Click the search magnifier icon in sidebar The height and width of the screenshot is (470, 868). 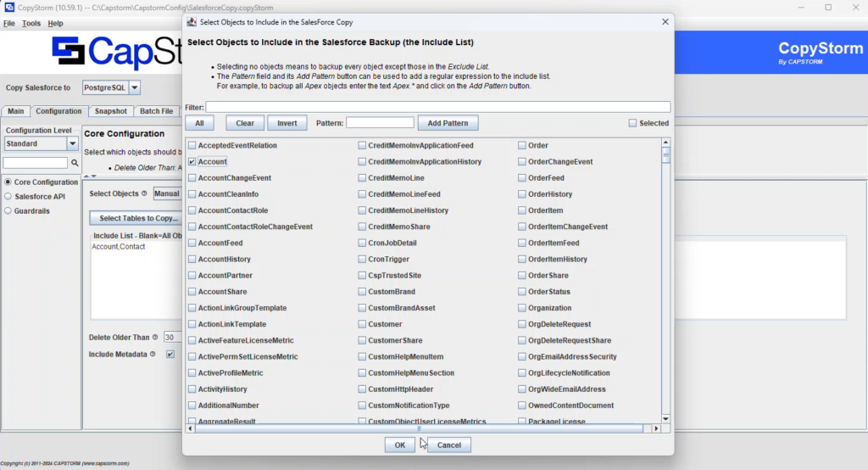coord(75,163)
